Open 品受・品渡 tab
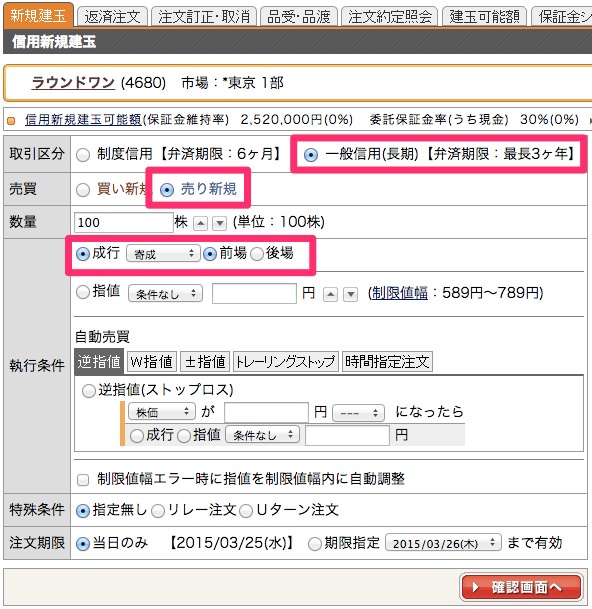Screen dimensions: 592x609 299,17
